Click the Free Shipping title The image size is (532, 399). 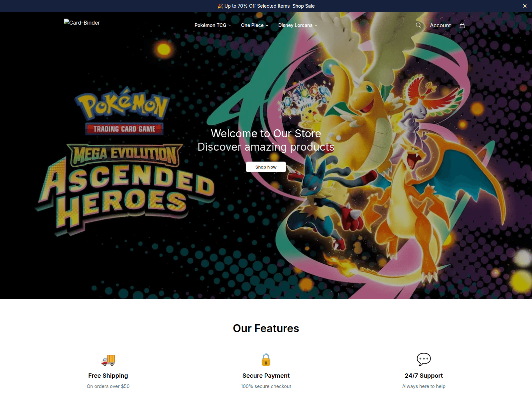tap(108, 375)
